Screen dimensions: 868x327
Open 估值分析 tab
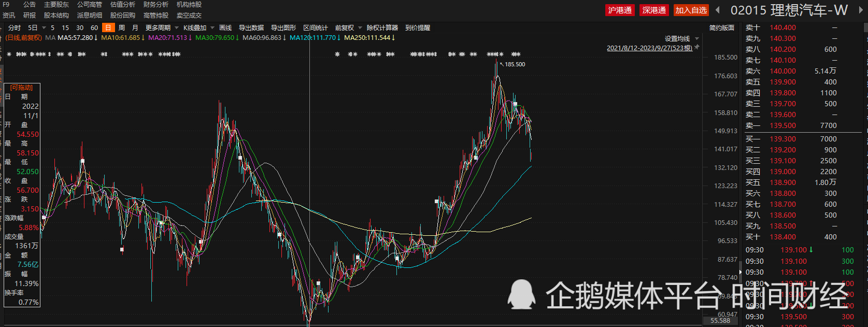pyautogui.click(x=123, y=5)
